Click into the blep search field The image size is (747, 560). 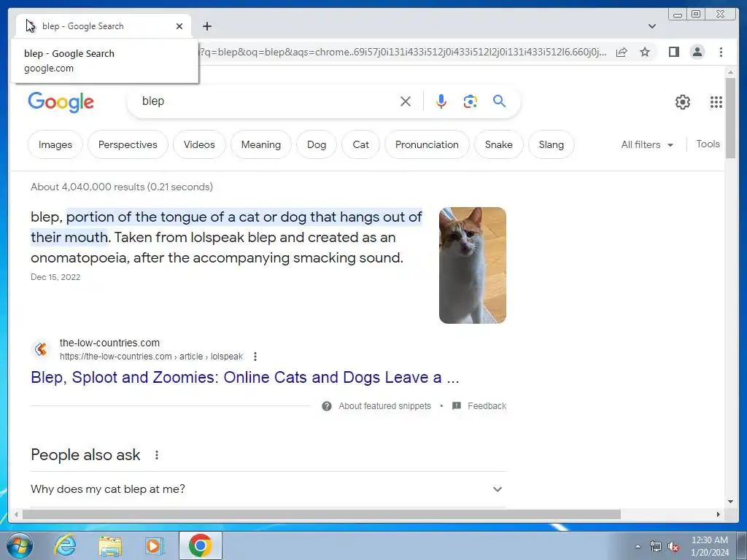tap(267, 101)
